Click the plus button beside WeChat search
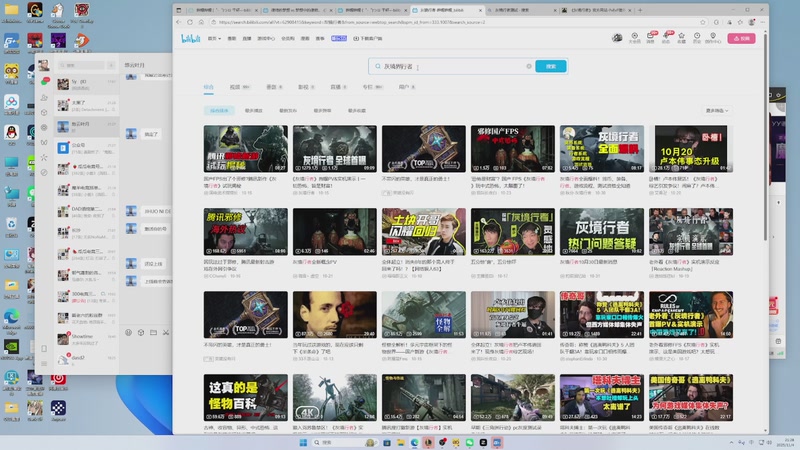800x450 pixels. (111, 65)
